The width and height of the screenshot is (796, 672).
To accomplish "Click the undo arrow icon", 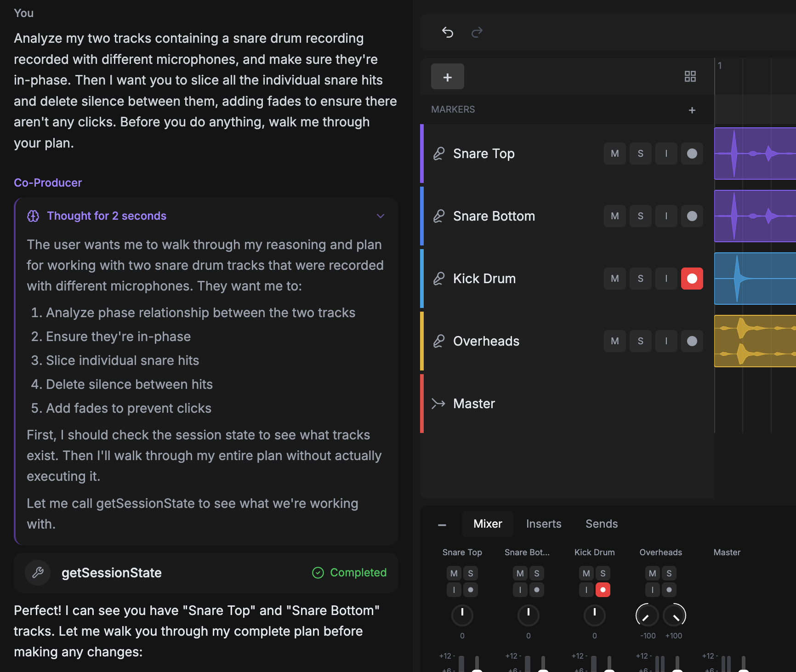I will pyautogui.click(x=448, y=32).
